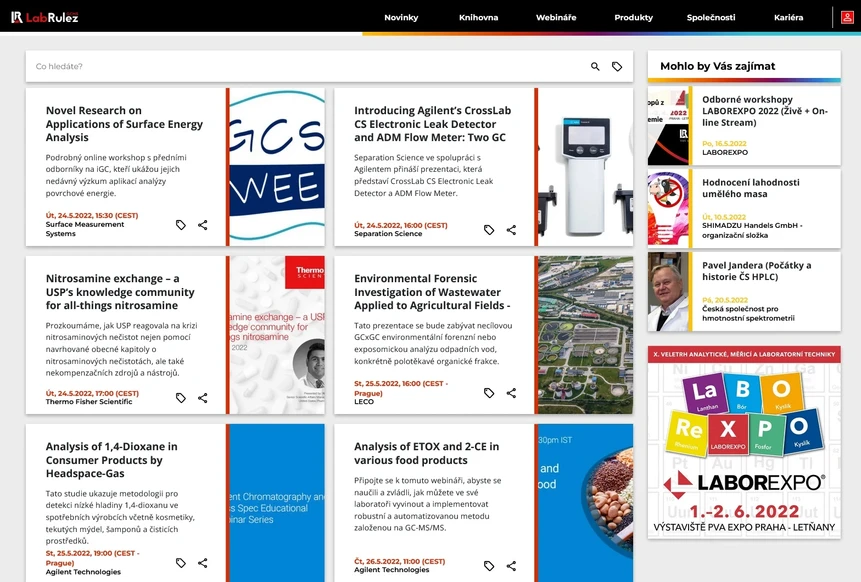Share the Agilent CrossLab Leak Detector article

click(511, 230)
